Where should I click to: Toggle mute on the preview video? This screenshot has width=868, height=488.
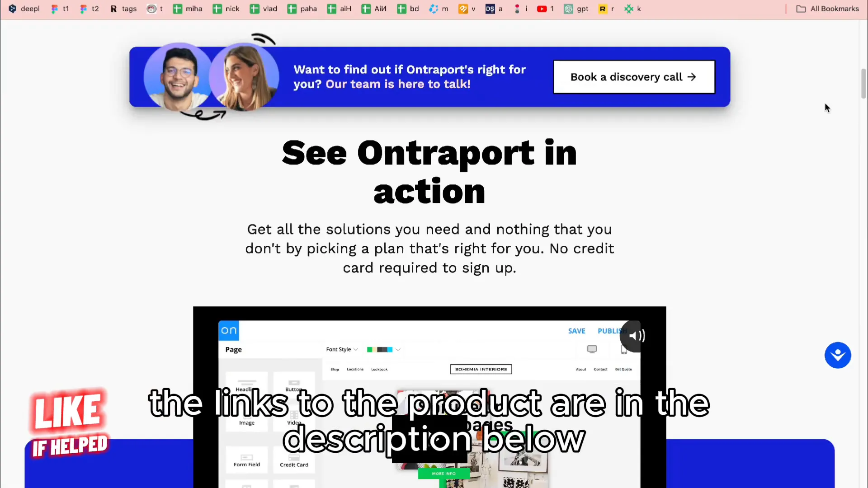(634, 335)
